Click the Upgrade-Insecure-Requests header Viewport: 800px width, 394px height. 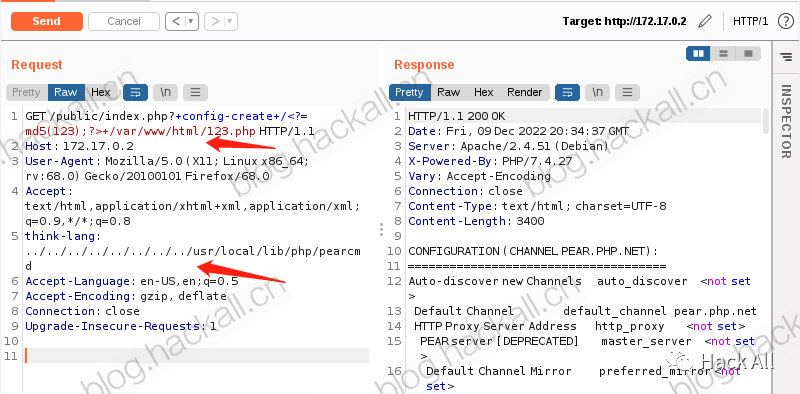[x=120, y=326]
